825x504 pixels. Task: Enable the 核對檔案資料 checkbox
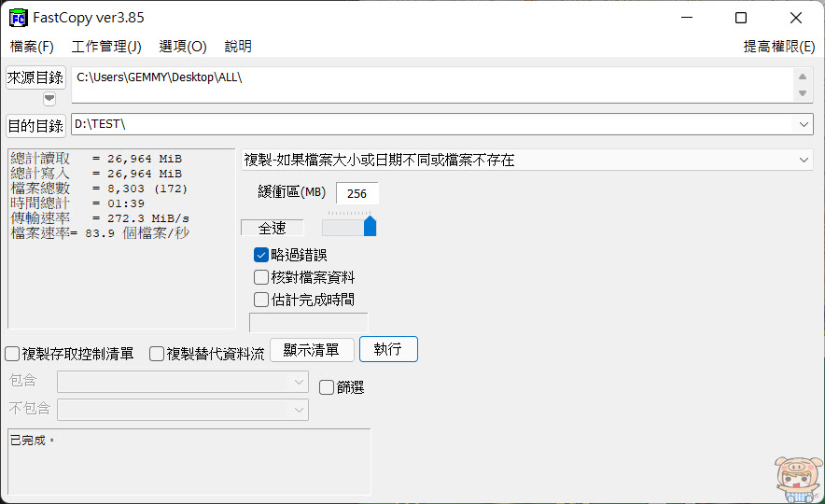pos(261,277)
